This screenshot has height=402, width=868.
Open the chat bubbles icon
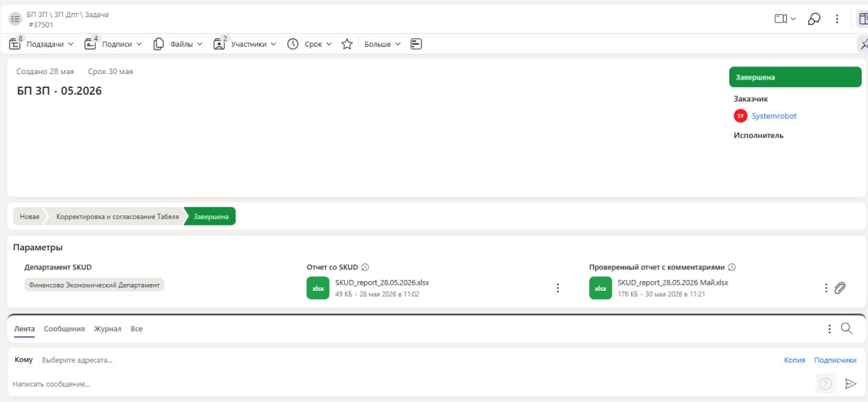point(814,19)
